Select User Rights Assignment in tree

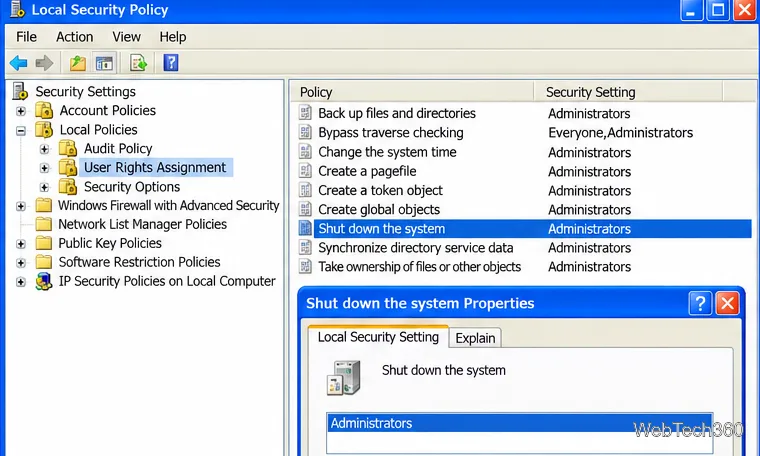[x=155, y=167]
